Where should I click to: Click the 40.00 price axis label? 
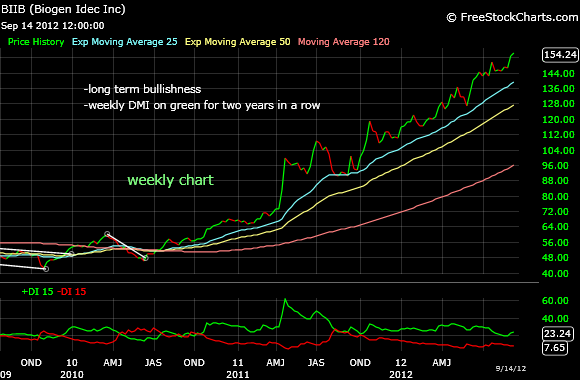[555, 274]
